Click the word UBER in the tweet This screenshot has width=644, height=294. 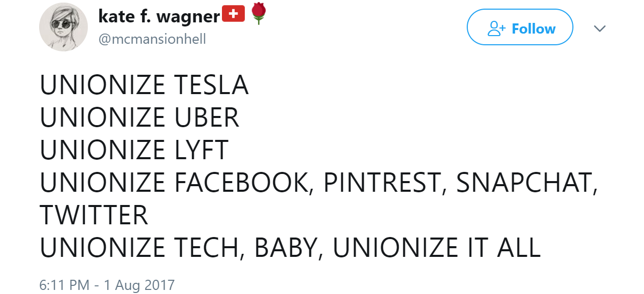[x=206, y=118]
